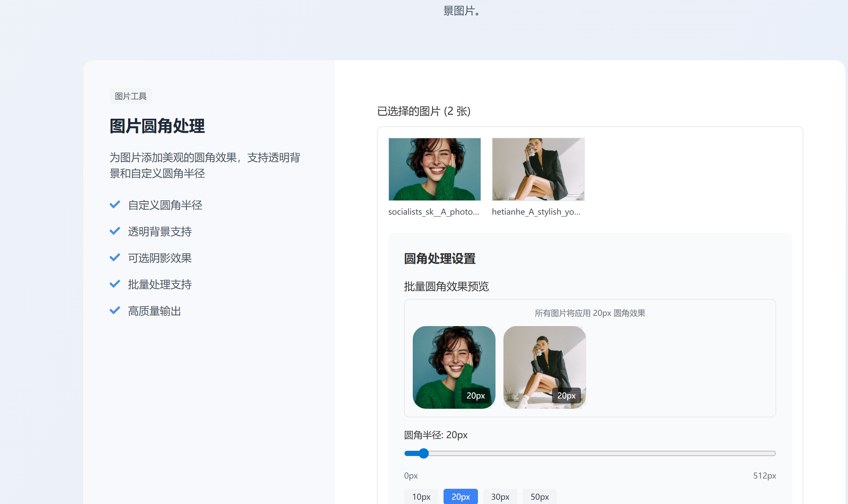Viewport: 848px width, 504px height.
Task: Click the 图片工具 category tag
Action: (130, 96)
